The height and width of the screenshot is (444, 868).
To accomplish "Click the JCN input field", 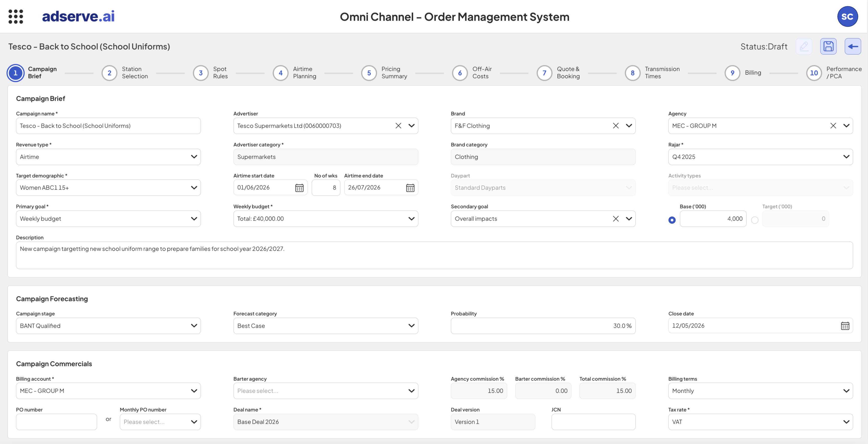I will pyautogui.click(x=593, y=421).
